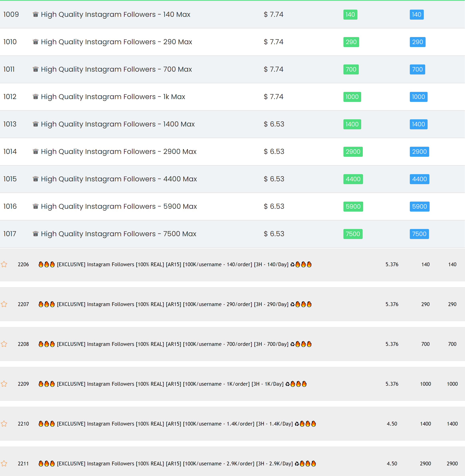The height and width of the screenshot is (476, 465).
Task: Mark service 2209 as favorite using star
Action: [x=4, y=384]
